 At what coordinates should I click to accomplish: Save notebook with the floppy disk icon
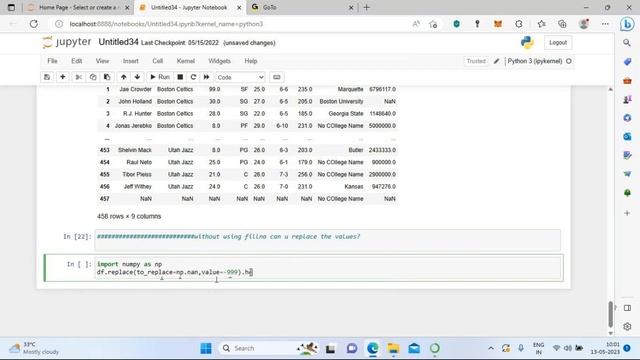point(47,77)
